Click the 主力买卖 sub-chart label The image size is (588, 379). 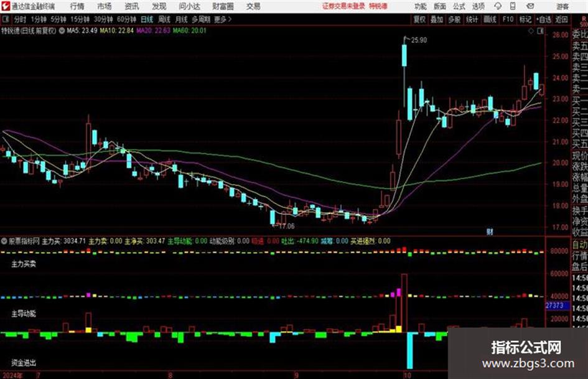tap(24, 264)
